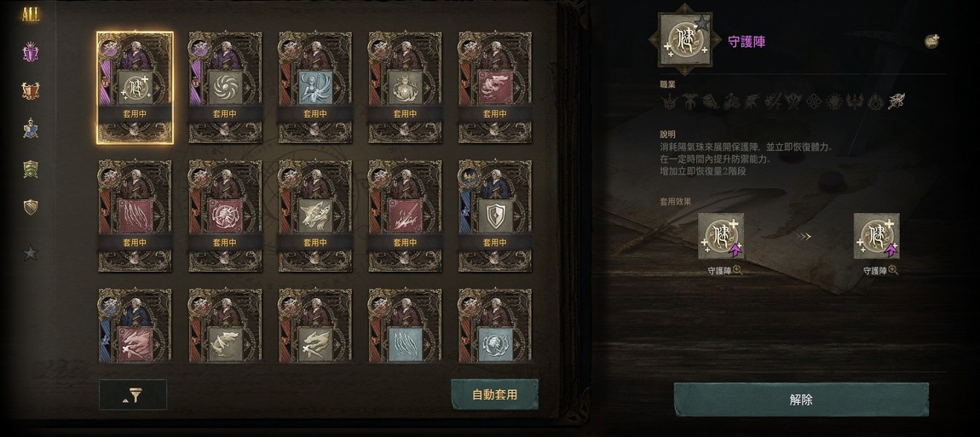Image resolution: width=980 pixels, height=437 pixels.
Task: Select the nine-tailed fox skill card
Action: [x=315, y=88]
